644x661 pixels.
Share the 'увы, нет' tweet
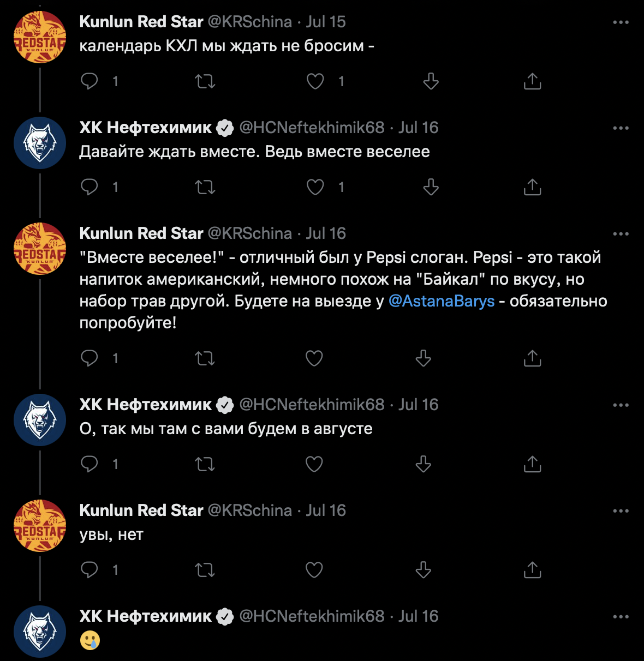click(532, 570)
